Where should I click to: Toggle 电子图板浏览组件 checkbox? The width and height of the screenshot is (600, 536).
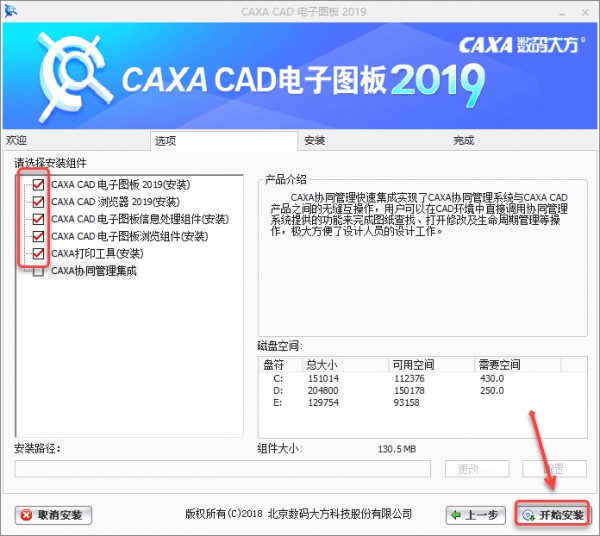pyautogui.click(x=38, y=236)
